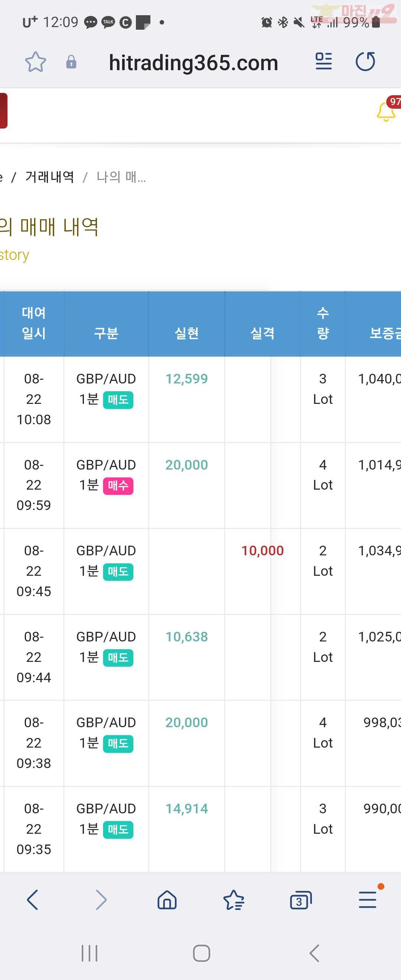Tap the padlock site security icon

(71, 62)
